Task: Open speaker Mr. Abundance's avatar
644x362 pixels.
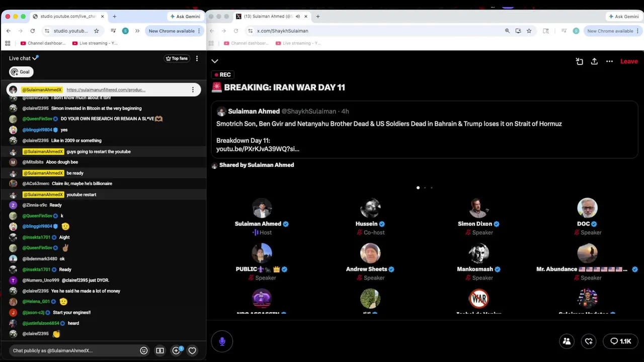Action: 587,253
